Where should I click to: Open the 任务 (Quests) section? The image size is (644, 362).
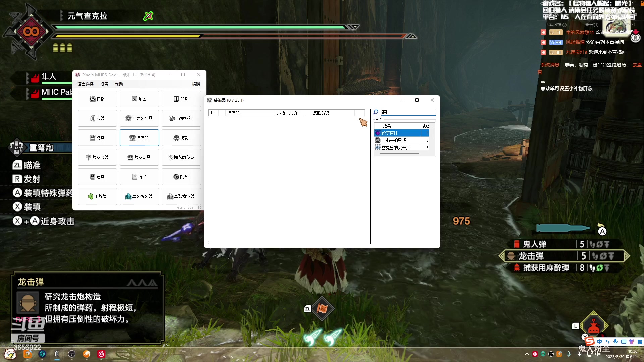[181, 99]
